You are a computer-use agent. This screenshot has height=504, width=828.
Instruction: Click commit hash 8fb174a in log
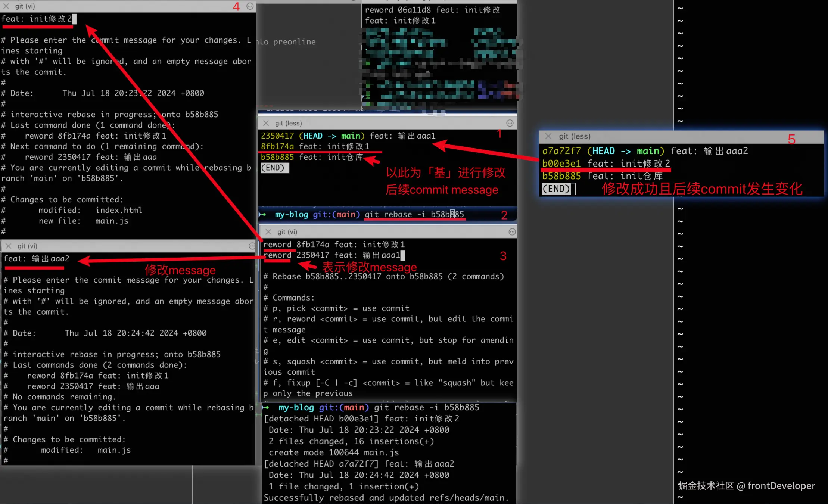pyautogui.click(x=277, y=146)
